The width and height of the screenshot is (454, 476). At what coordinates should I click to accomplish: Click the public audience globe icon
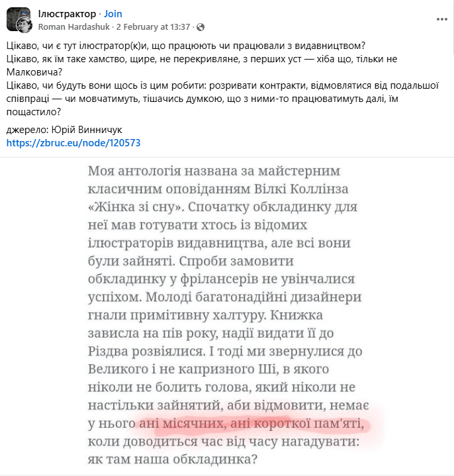click(x=201, y=27)
